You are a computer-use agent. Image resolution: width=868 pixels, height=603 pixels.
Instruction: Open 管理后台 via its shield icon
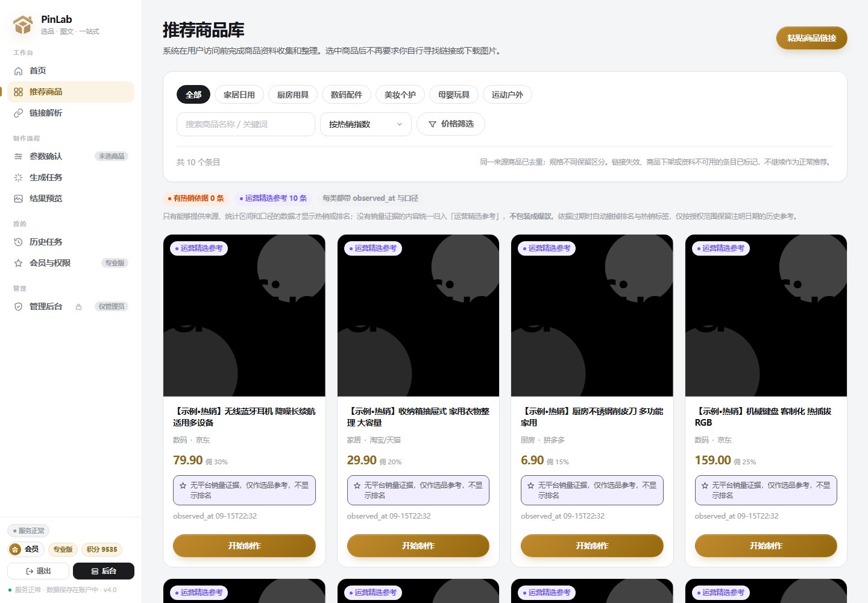point(18,306)
